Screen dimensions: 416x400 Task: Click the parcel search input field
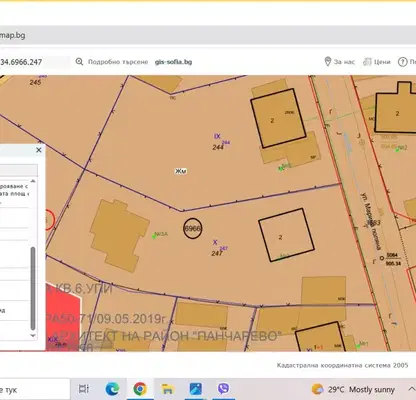click(34, 62)
